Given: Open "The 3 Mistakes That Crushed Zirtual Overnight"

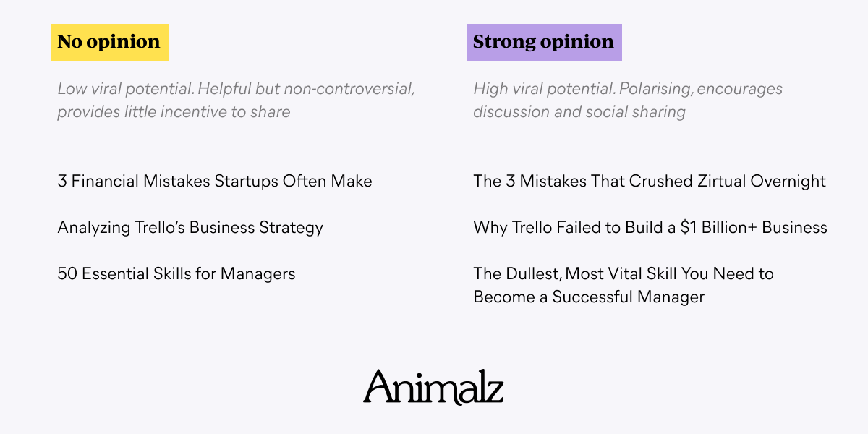Looking at the screenshot, I should pos(650,181).
